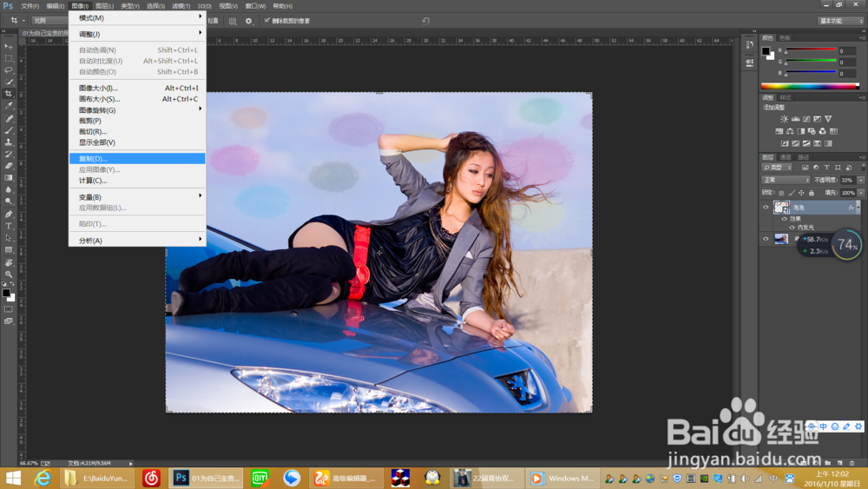
Task: Select the Eraser tool
Action: click(x=9, y=166)
